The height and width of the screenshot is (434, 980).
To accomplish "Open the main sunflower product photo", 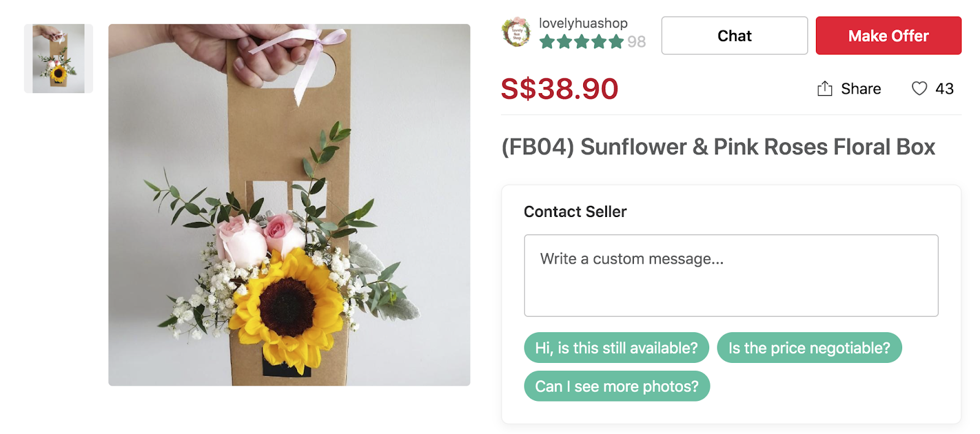I will (x=289, y=205).
